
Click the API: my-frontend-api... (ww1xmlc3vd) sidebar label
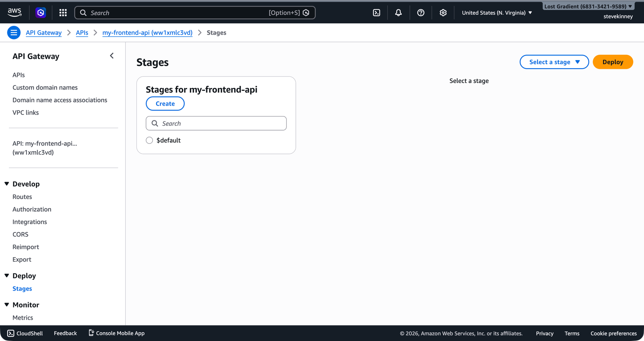click(x=45, y=148)
